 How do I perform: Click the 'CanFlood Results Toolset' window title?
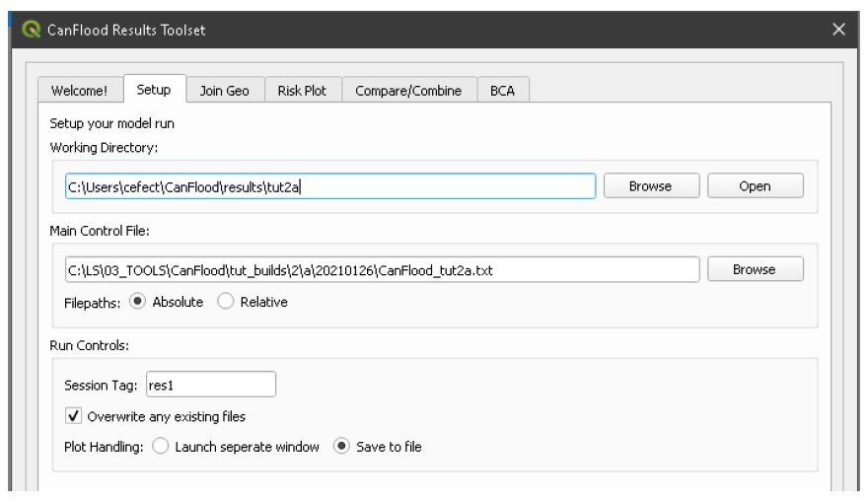[126, 30]
